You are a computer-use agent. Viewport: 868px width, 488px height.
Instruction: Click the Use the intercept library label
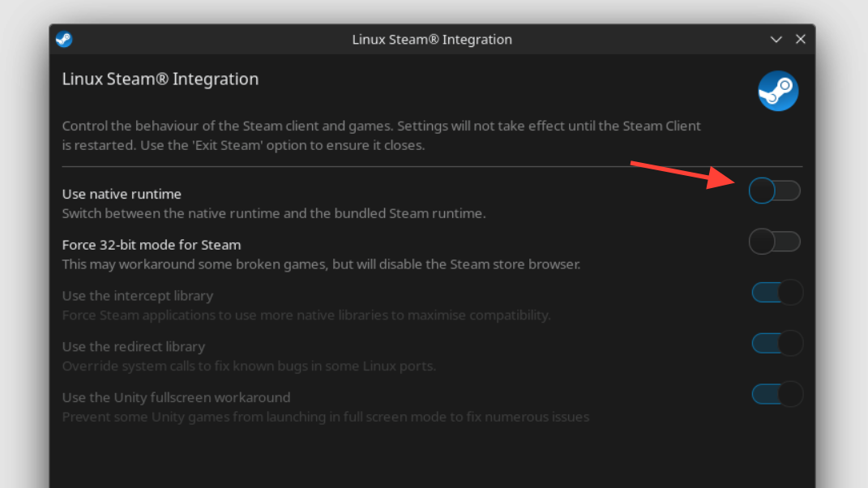[x=138, y=296]
